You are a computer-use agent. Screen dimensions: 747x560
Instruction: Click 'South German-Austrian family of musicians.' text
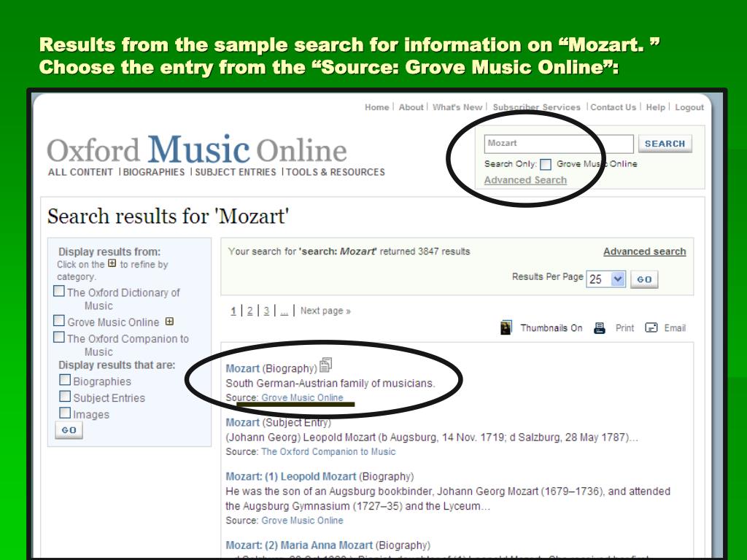[330, 384]
